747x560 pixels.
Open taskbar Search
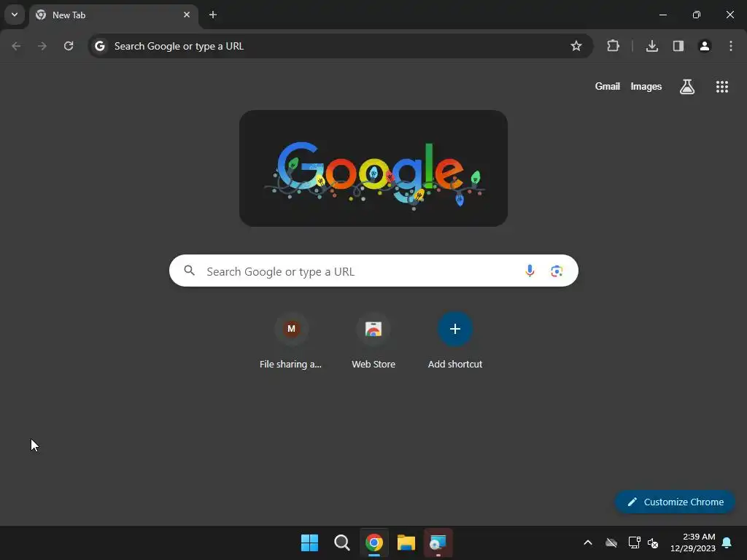click(341, 542)
